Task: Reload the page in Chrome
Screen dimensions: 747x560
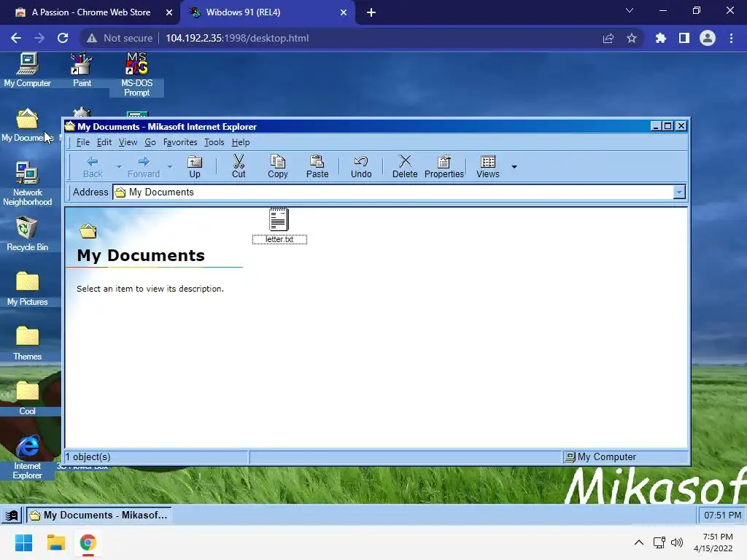Action: click(63, 38)
